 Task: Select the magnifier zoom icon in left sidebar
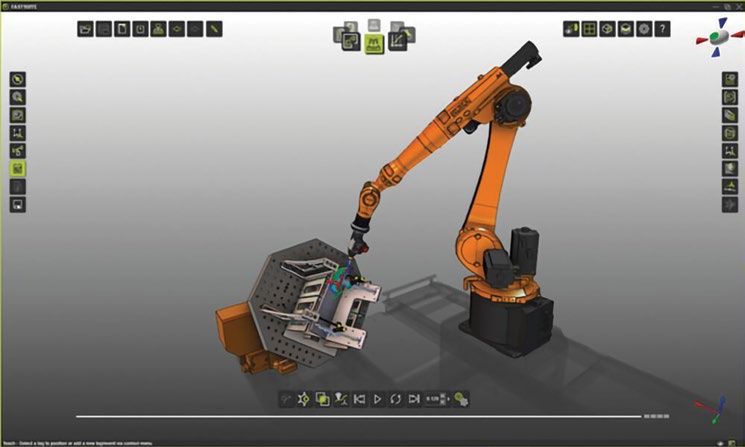[18, 97]
